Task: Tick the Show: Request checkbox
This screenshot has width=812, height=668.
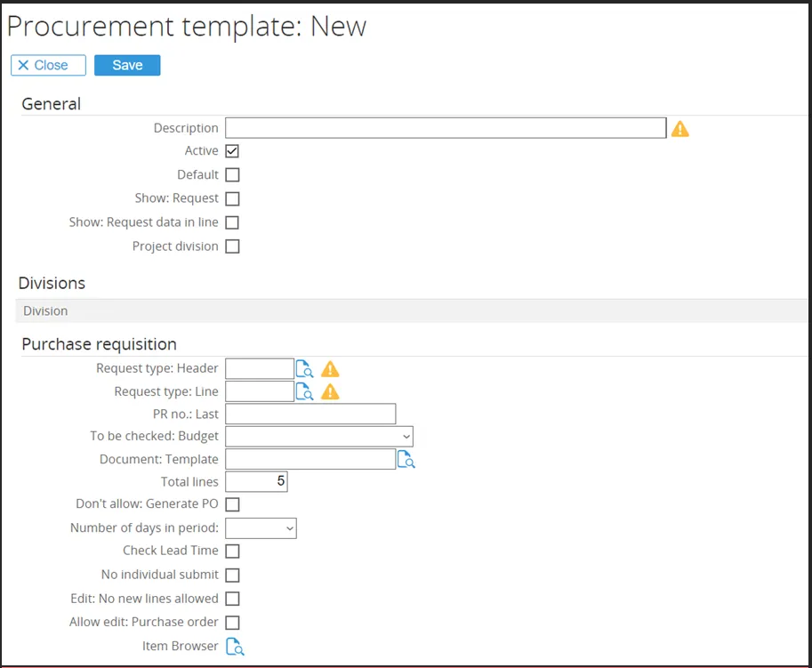Action: pyautogui.click(x=232, y=199)
